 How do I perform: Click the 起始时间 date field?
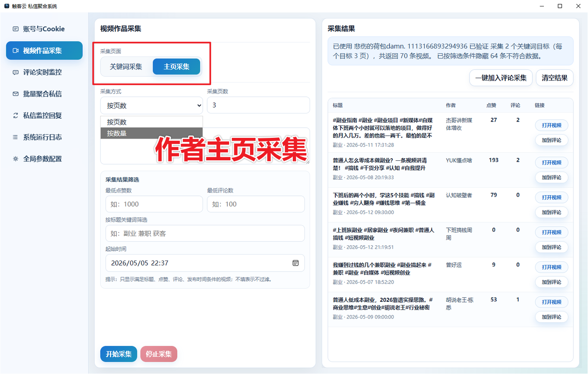205,263
